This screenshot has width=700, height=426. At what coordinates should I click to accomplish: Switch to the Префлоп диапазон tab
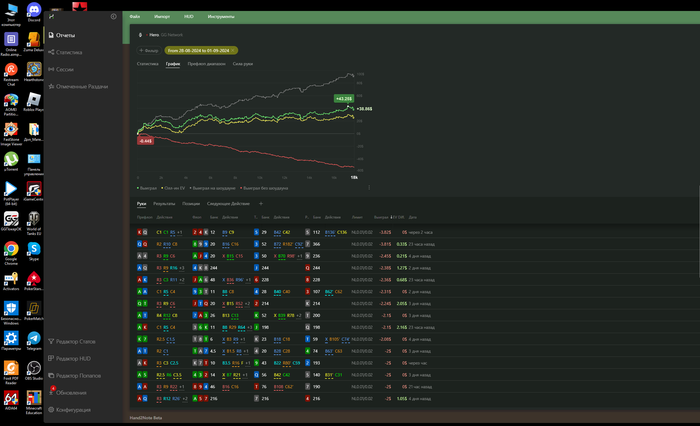(206, 64)
